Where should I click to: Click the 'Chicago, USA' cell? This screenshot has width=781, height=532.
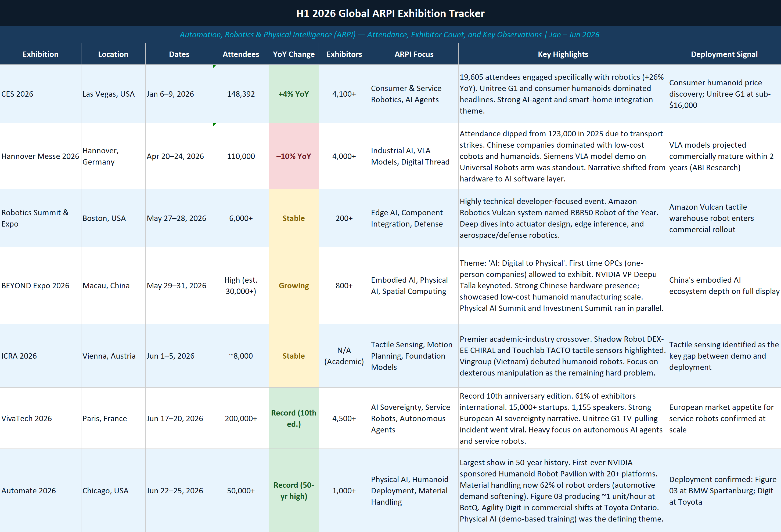click(x=113, y=490)
